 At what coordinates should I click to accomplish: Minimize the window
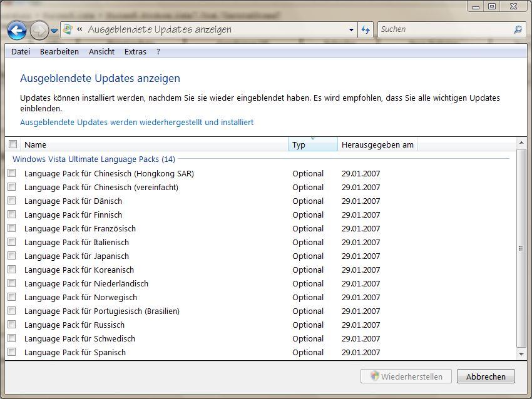[475, 6]
